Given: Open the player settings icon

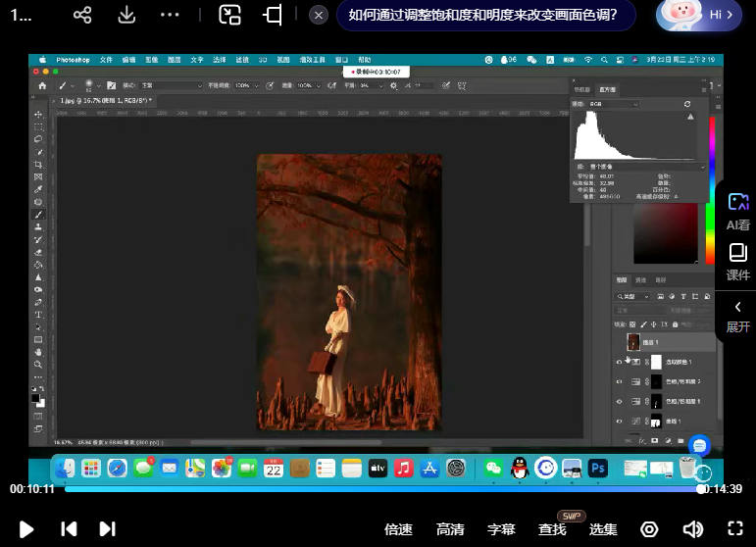Looking at the screenshot, I should click(649, 529).
